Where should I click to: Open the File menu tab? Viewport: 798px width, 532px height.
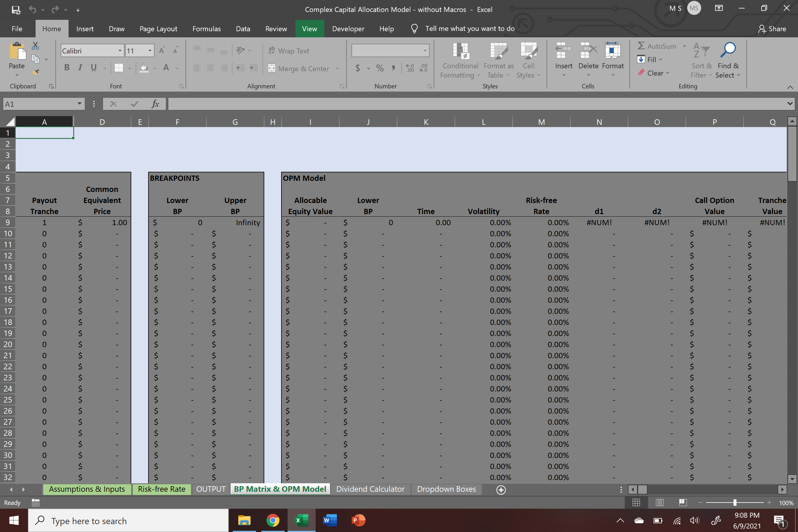coord(17,29)
